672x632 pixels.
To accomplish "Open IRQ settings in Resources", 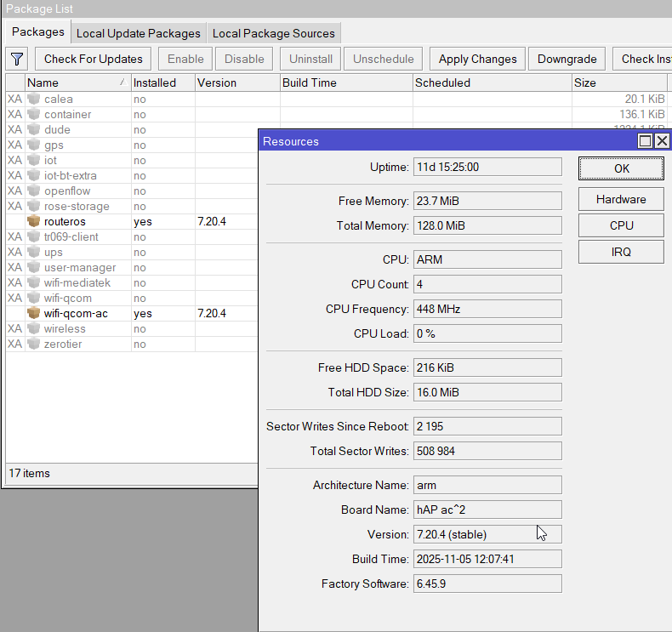I will [x=621, y=252].
